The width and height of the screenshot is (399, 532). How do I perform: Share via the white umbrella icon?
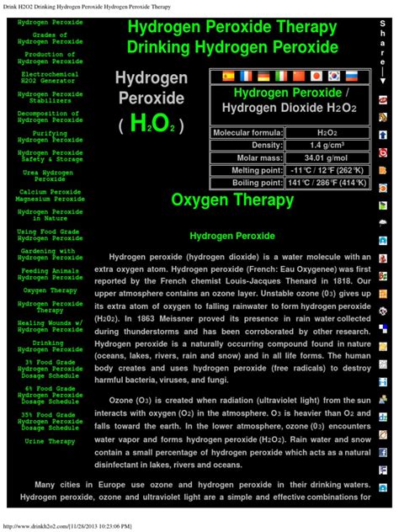(x=383, y=223)
